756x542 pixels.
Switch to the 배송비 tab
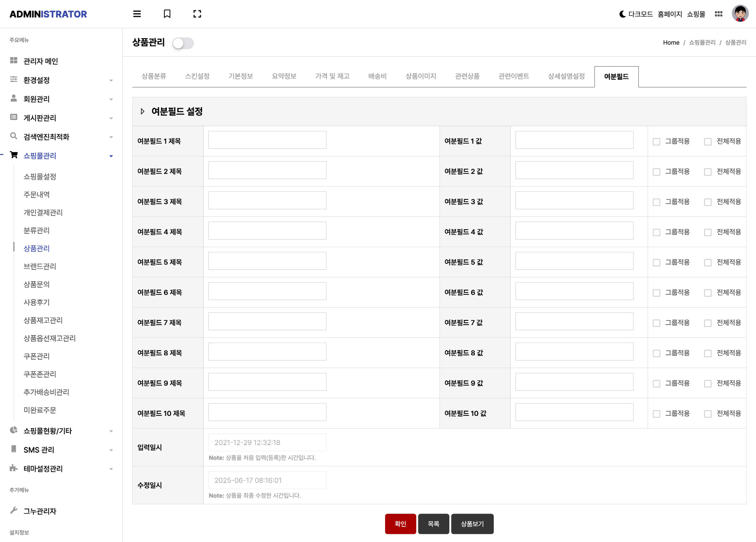click(378, 76)
